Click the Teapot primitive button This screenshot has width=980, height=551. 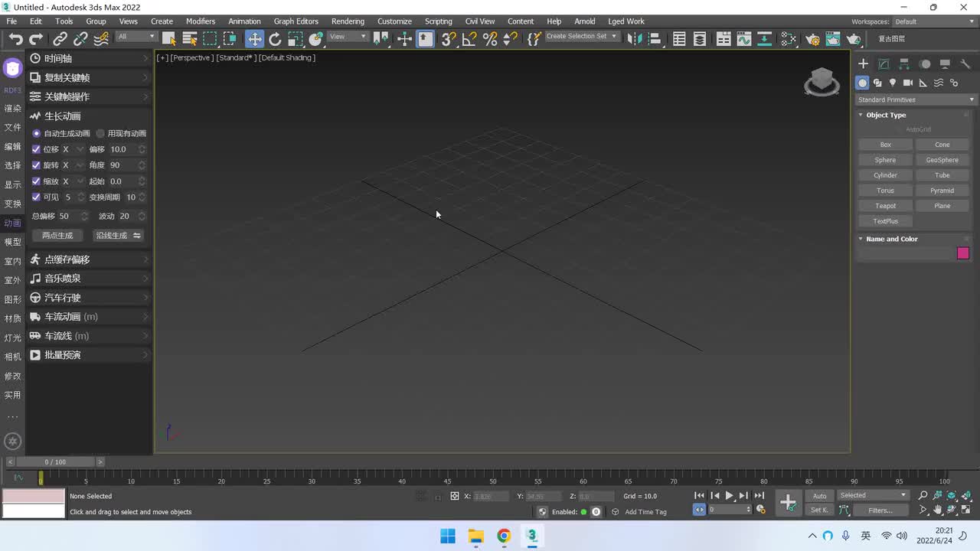coord(886,206)
